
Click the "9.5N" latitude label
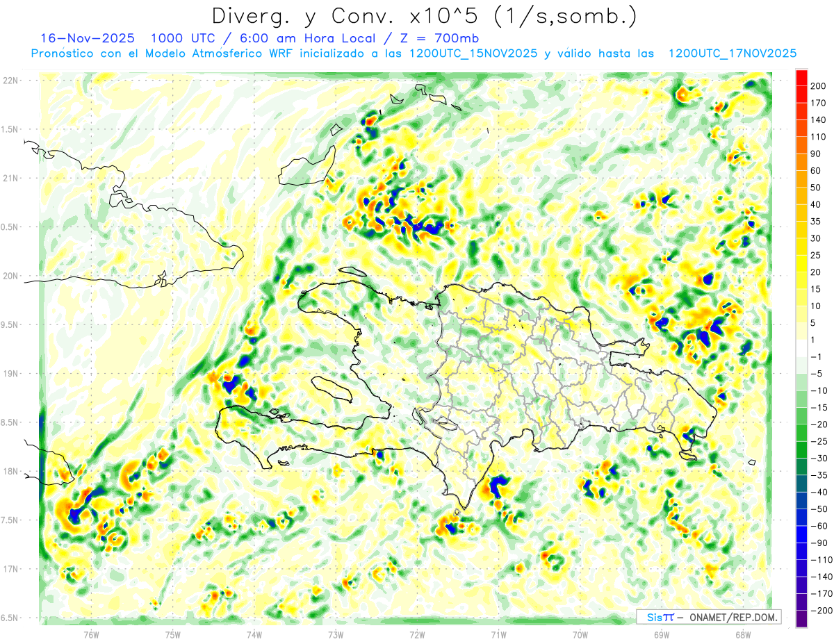[10, 324]
